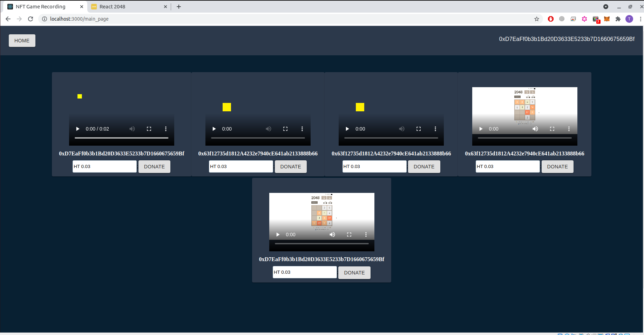Make the bottom 2048 video fullscreen

[x=349, y=235]
